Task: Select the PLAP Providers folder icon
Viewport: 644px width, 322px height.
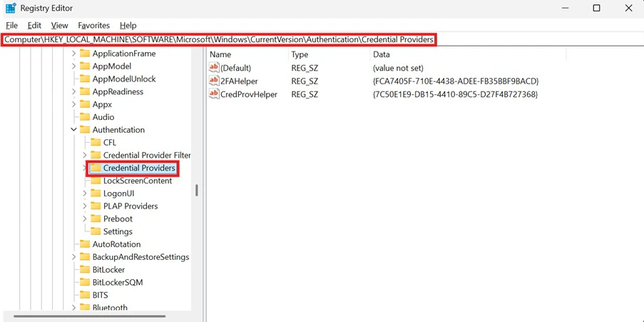Action: click(96, 206)
